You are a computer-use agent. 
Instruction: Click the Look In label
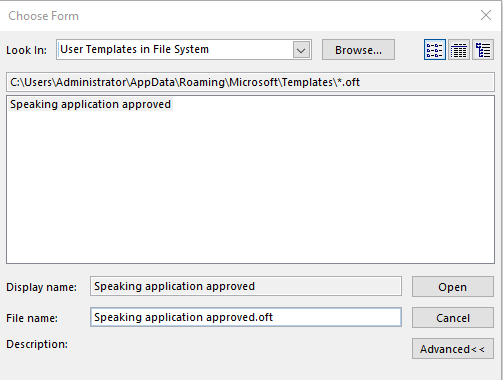[26, 50]
